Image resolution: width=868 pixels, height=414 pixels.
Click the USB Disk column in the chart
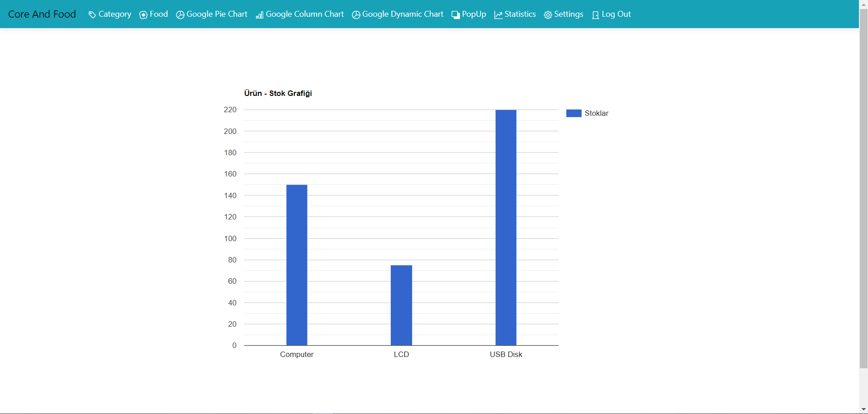click(506, 226)
